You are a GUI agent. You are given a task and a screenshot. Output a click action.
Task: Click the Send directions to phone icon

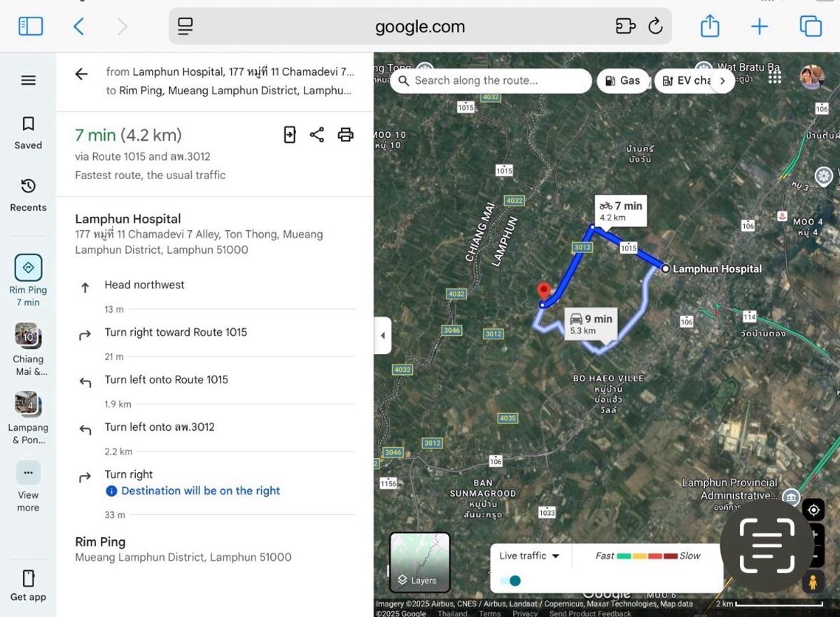click(x=290, y=135)
